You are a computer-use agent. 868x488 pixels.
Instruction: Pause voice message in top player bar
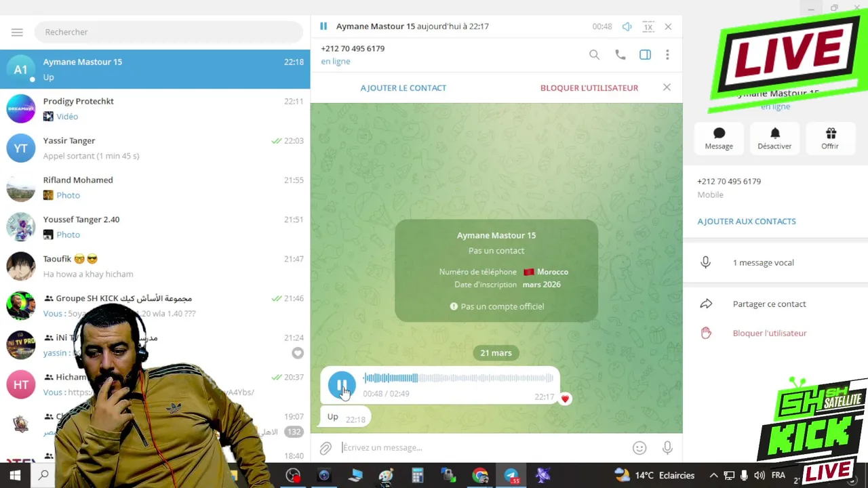click(x=323, y=26)
